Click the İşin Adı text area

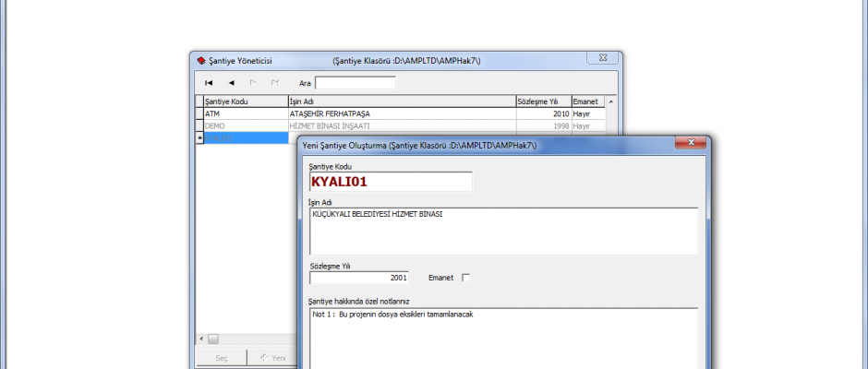pos(503,231)
